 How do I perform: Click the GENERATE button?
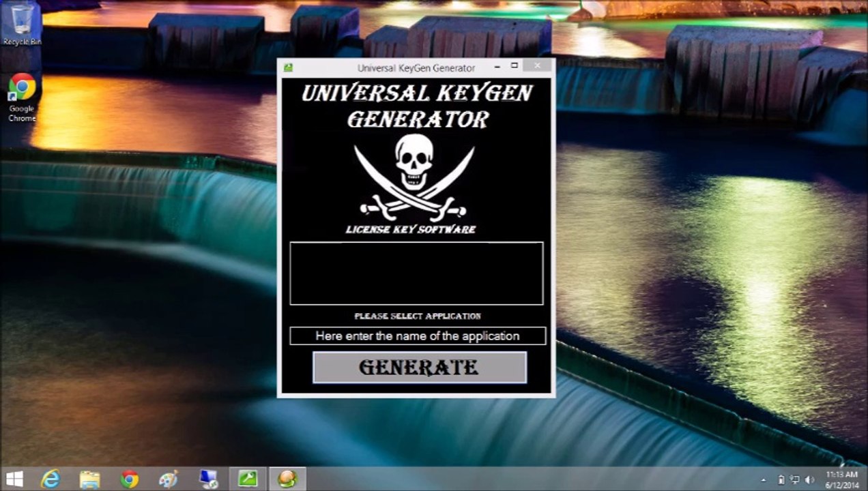(419, 368)
